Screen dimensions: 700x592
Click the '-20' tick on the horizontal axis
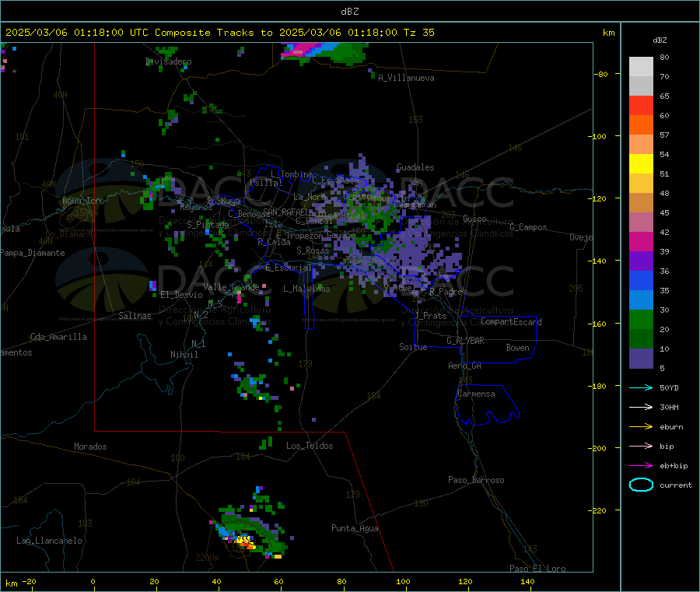click(x=29, y=581)
